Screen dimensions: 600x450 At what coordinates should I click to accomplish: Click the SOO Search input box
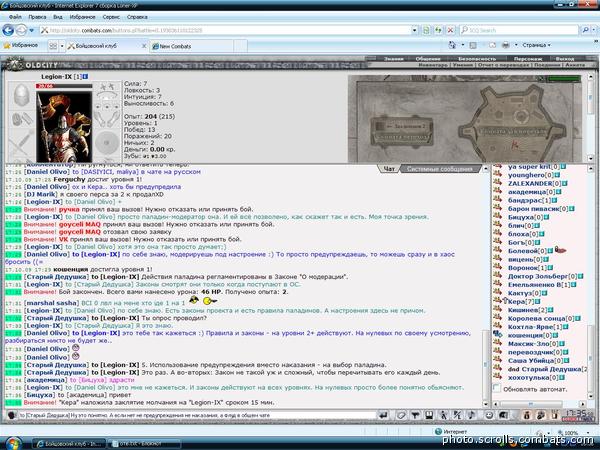pos(520,30)
